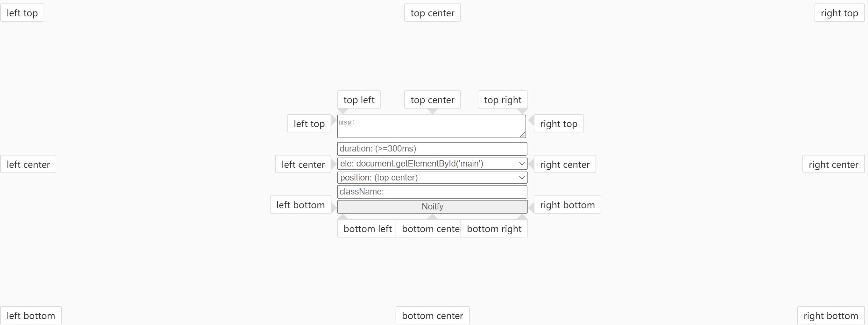Screen dimensions: 868x325
Task: Click "left bottom" bubble beside Noitfy button
Action: (300, 205)
